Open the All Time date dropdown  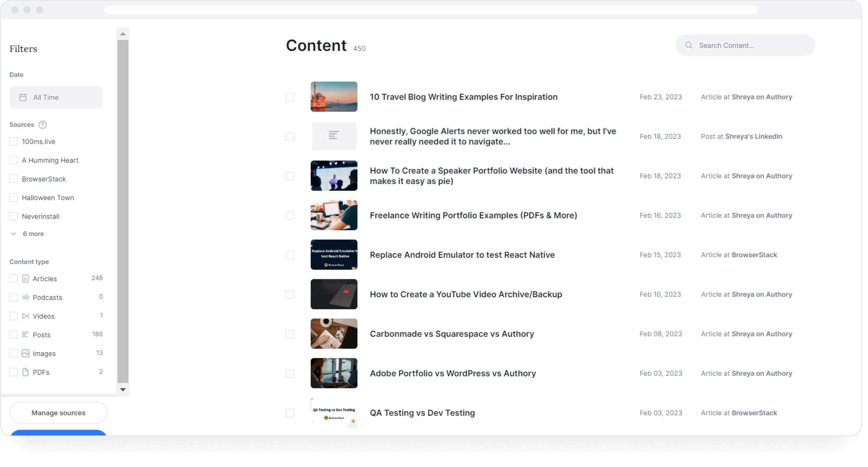pos(56,97)
